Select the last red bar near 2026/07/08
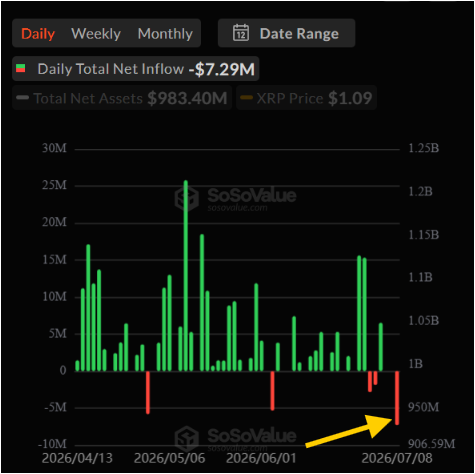475x474 pixels. click(397, 398)
